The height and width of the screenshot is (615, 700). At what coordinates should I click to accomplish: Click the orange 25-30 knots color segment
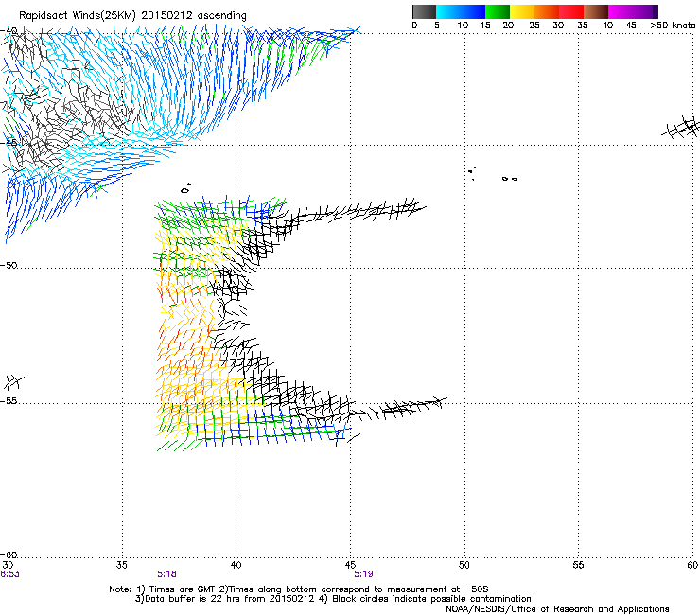coord(547,11)
